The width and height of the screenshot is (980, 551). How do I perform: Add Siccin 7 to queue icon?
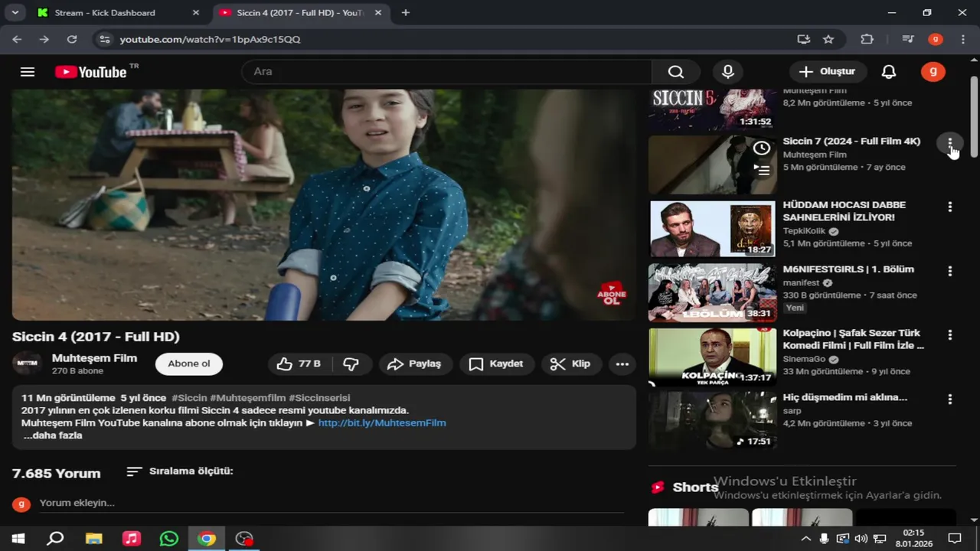761,171
